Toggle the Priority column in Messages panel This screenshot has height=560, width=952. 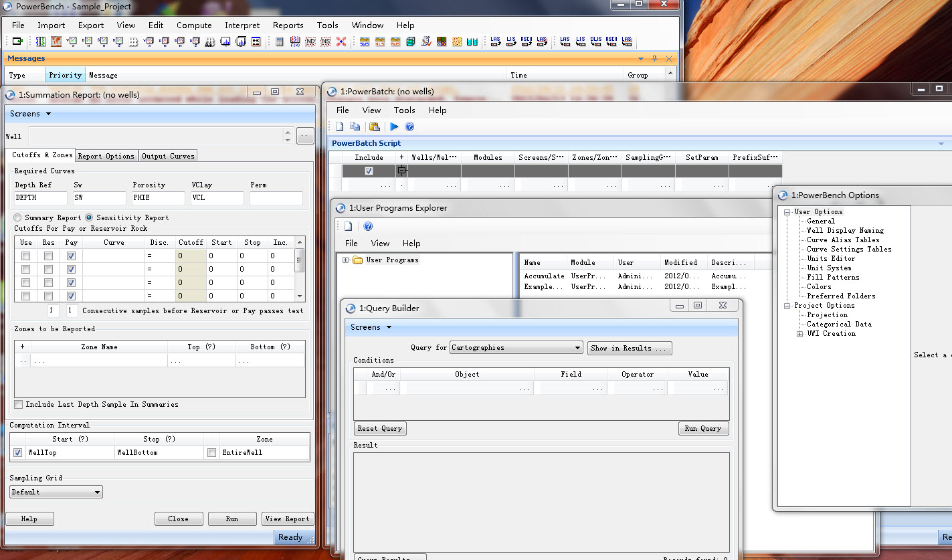[65, 75]
